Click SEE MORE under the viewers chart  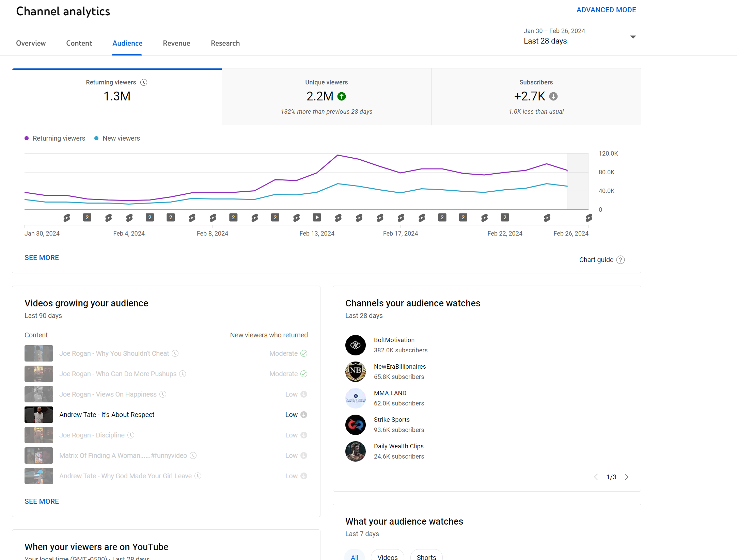42,258
